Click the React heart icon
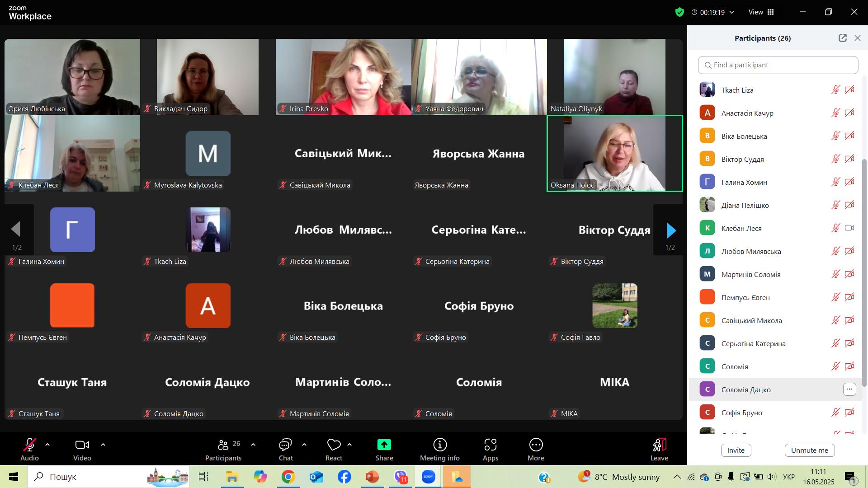Viewport: 868px width, 488px height. coord(334,445)
